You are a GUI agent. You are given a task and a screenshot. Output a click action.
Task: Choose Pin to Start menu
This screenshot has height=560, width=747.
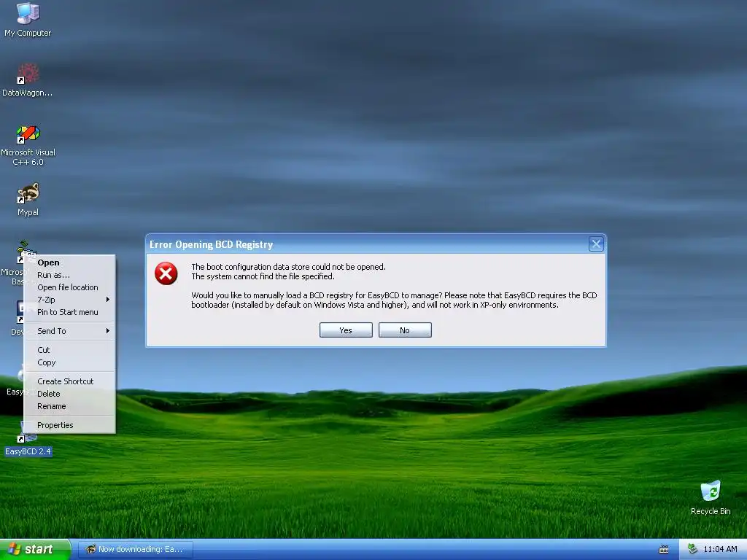pyautogui.click(x=69, y=312)
